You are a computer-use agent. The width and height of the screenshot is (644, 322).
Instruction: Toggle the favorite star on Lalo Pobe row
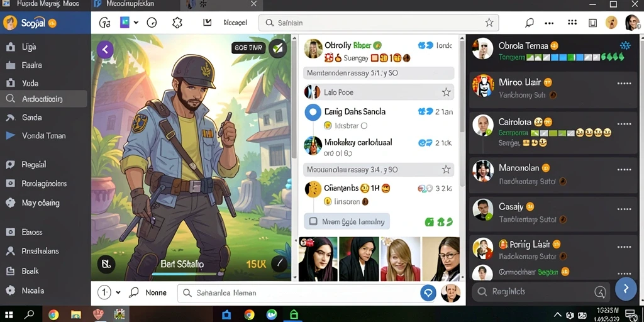(x=446, y=92)
